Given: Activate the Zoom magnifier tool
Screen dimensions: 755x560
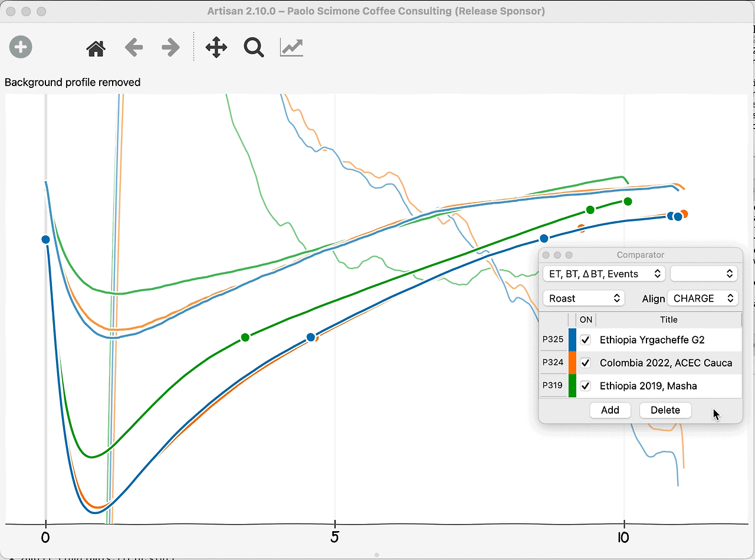Looking at the screenshot, I should pyautogui.click(x=254, y=47).
